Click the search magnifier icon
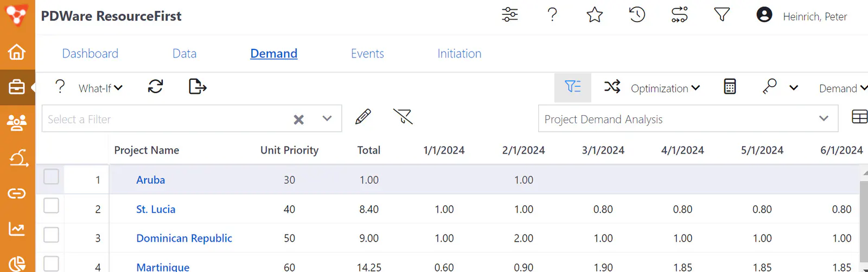The image size is (868, 272). [770, 87]
